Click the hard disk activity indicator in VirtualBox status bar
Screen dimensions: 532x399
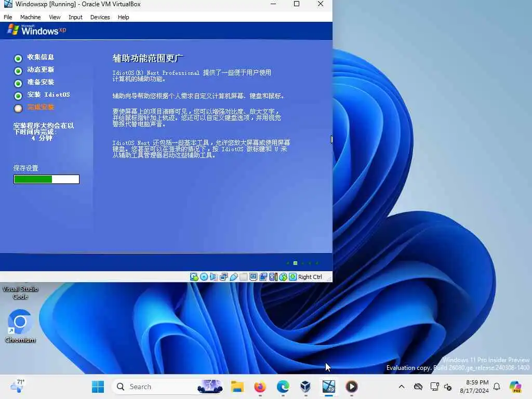click(x=194, y=277)
